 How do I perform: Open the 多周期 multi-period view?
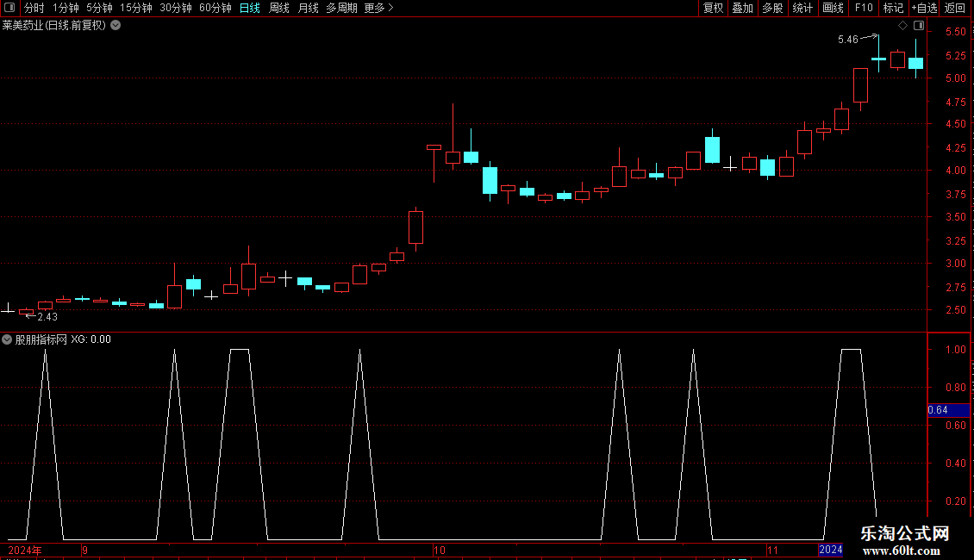point(341,8)
